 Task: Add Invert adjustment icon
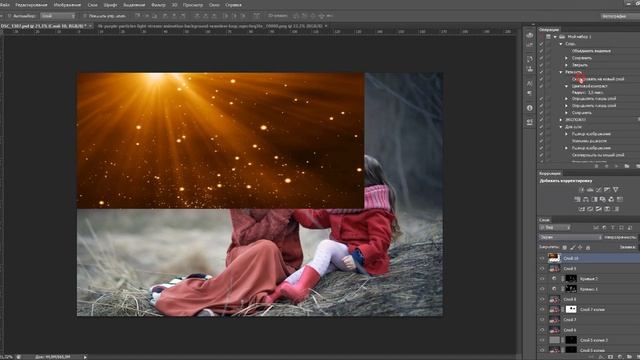point(581,209)
